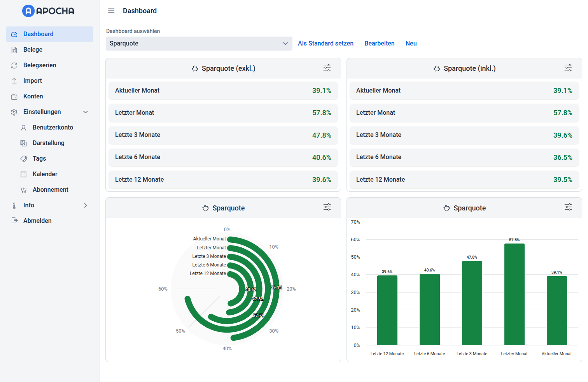The image size is (588, 382).
Task: Open Konten using its sidebar icon
Action: (x=14, y=96)
